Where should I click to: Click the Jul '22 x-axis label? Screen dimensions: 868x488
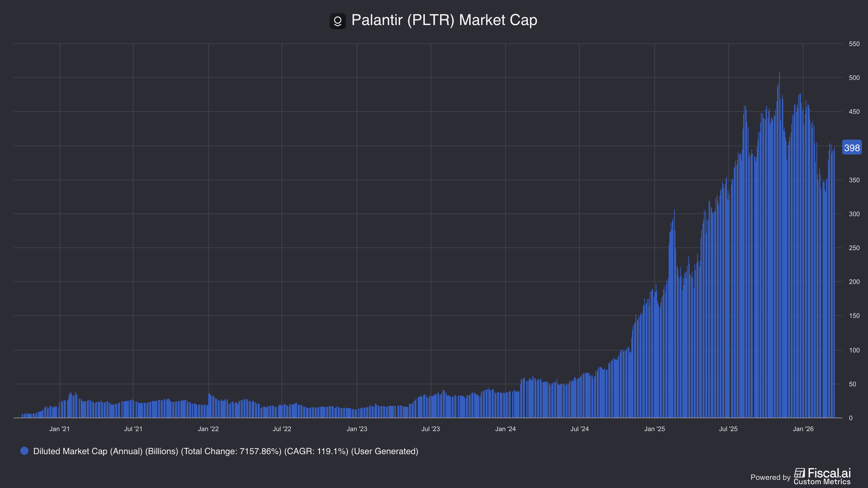[x=282, y=429]
